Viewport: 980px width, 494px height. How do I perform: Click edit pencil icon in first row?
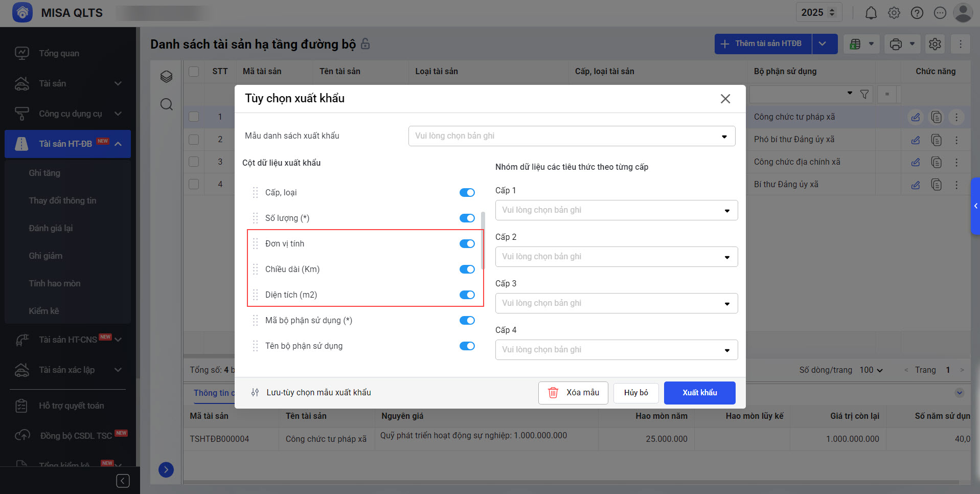[915, 117]
